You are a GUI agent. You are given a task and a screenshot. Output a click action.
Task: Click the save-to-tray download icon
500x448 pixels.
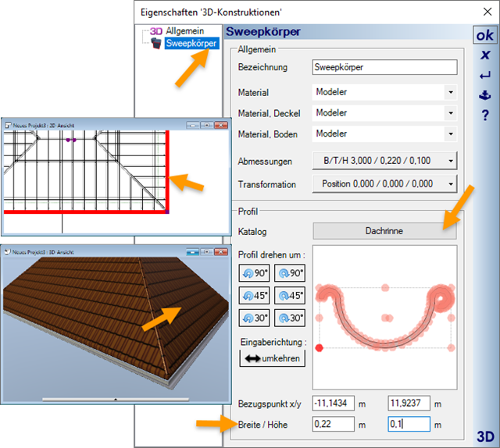(x=484, y=96)
